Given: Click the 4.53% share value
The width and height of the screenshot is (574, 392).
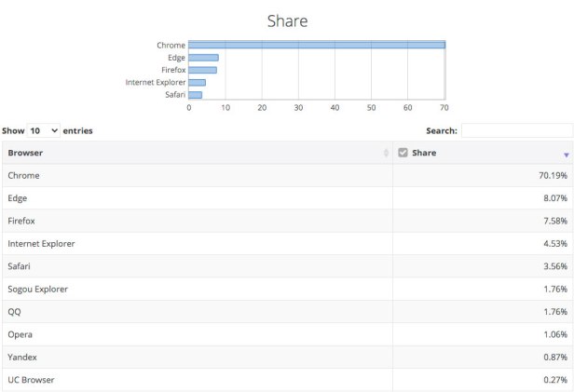Looking at the screenshot, I should tap(555, 244).
